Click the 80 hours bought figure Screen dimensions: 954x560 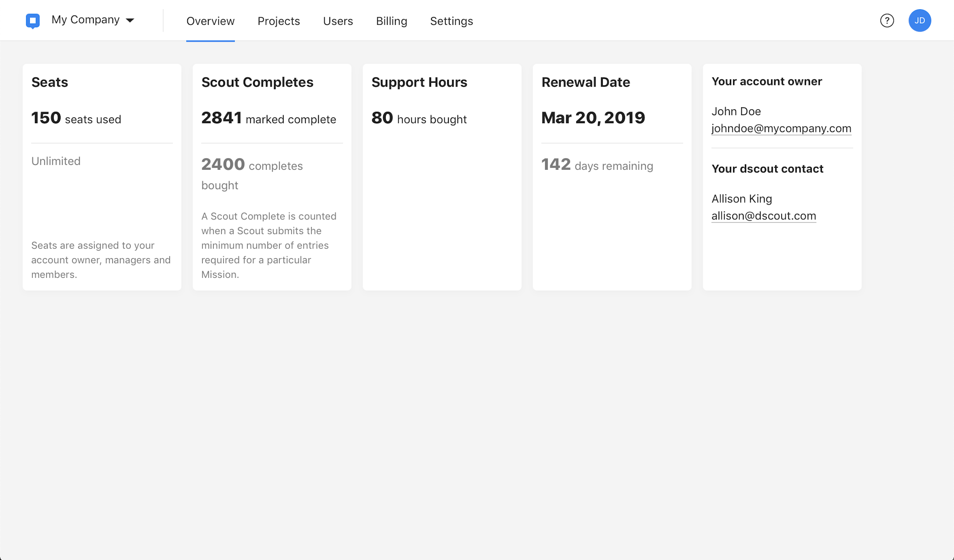click(419, 118)
